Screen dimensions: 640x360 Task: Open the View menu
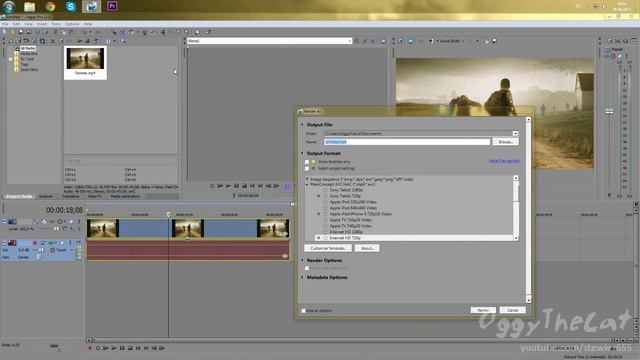28,24
